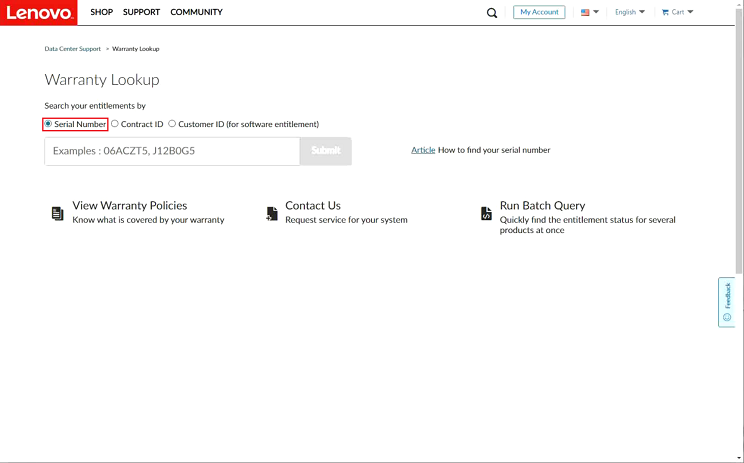
Task: Expand the country flag dropdown arrow
Action: pyautogui.click(x=596, y=12)
